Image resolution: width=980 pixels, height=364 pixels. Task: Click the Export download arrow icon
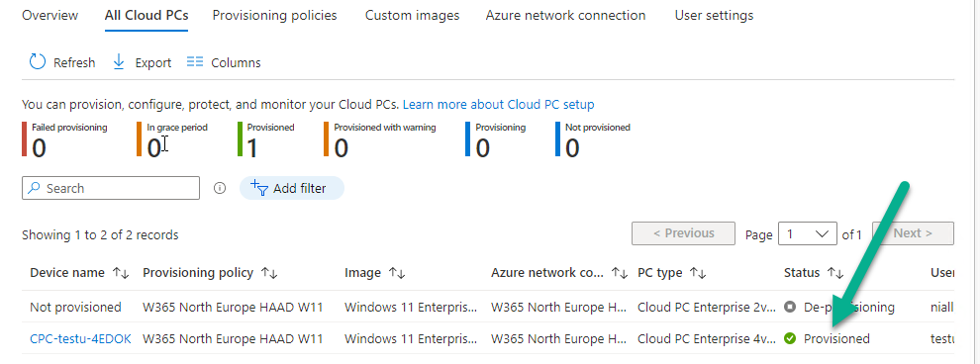click(119, 61)
